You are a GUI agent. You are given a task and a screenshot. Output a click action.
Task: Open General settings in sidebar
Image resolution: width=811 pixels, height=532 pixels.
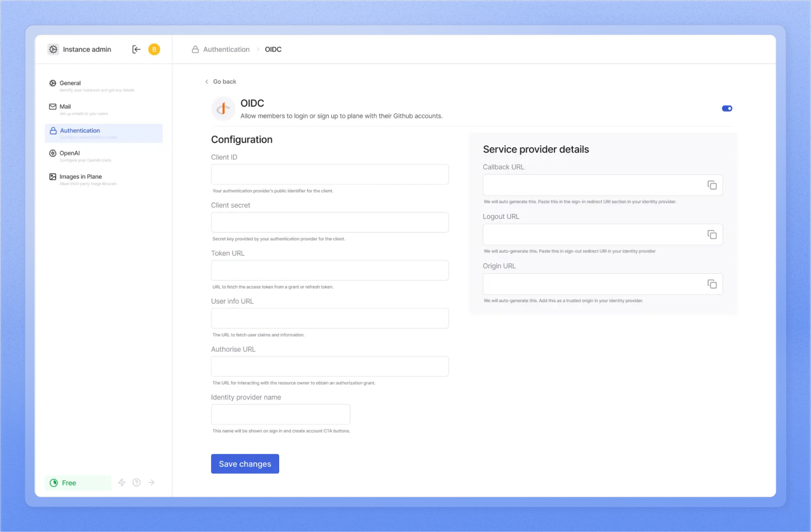pos(70,83)
